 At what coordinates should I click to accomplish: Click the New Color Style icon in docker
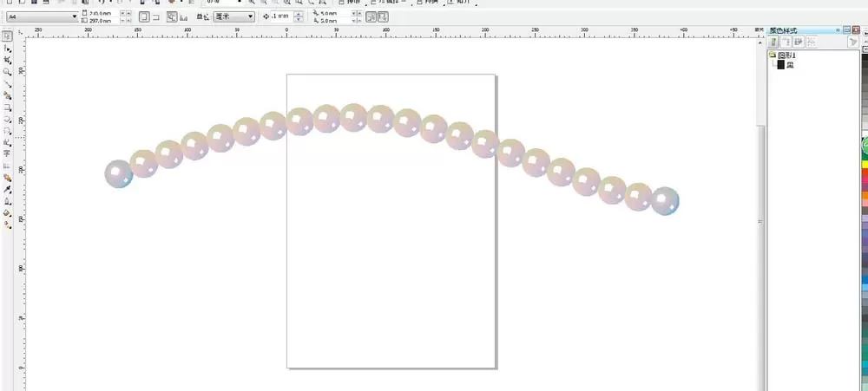[x=775, y=42]
